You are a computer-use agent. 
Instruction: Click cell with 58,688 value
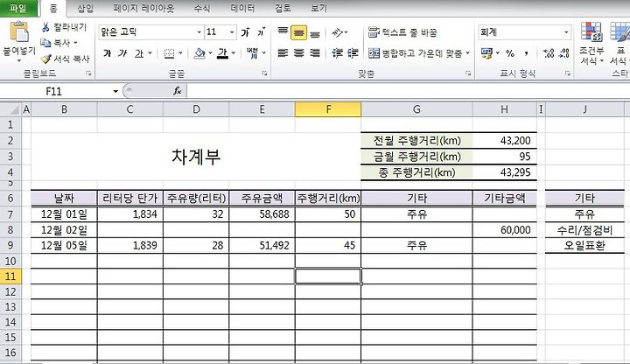click(x=262, y=214)
